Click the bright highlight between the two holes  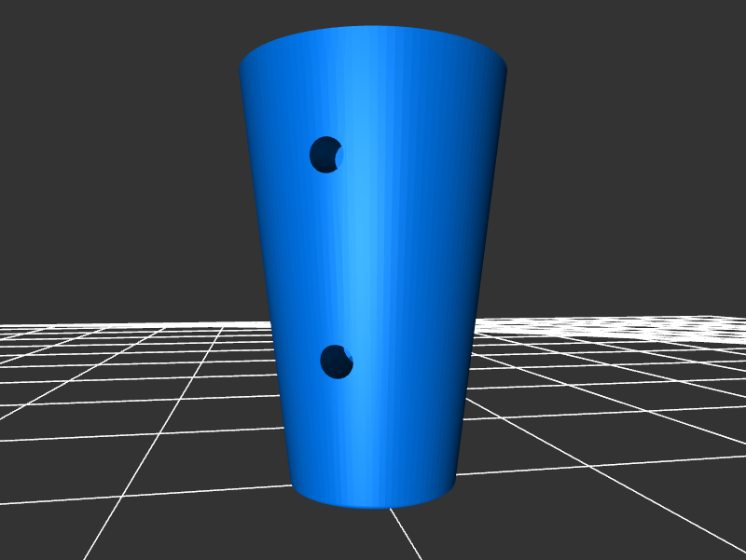(359, 261)
